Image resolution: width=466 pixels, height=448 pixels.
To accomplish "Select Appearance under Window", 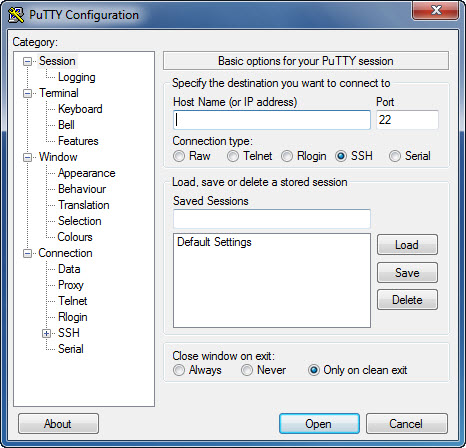I will coord(87,173).
